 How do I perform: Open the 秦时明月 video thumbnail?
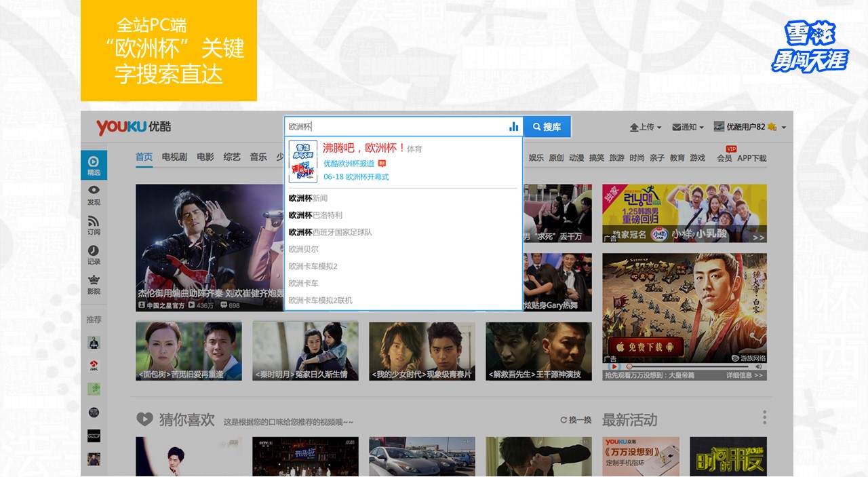305,351
